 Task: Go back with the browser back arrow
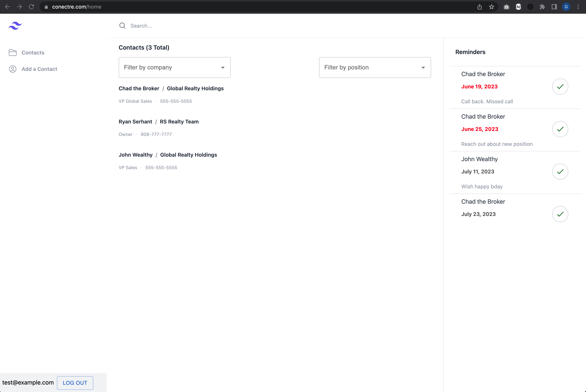click(7, 7)
